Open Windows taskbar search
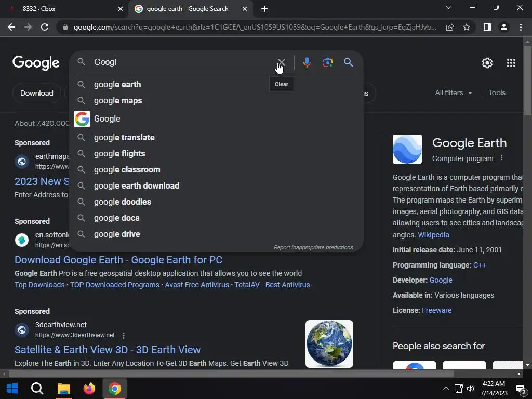Screen dimensions: 532x399 coord(37,389)
